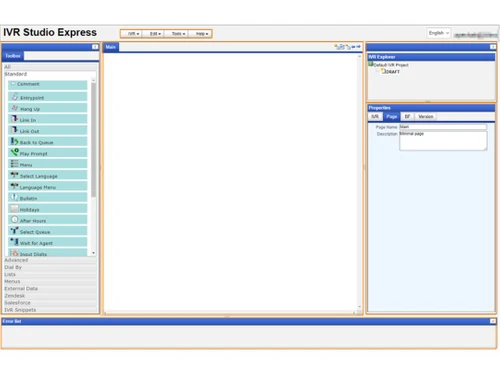Expand the IVR Snippets toolbox category
This screenshot has width=500, height=375.
(x=50, y=310)
